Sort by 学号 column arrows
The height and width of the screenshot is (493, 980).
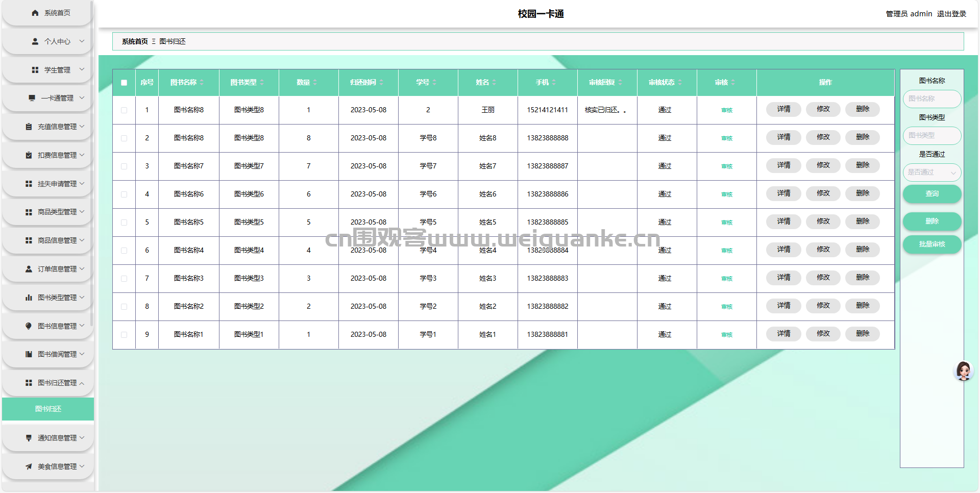(x=434, y=82)
